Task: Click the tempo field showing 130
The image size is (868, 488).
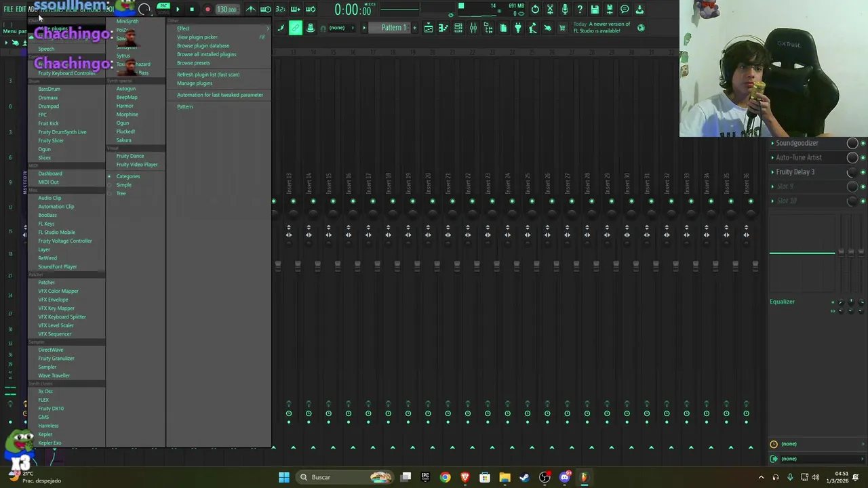Action: 226,9
